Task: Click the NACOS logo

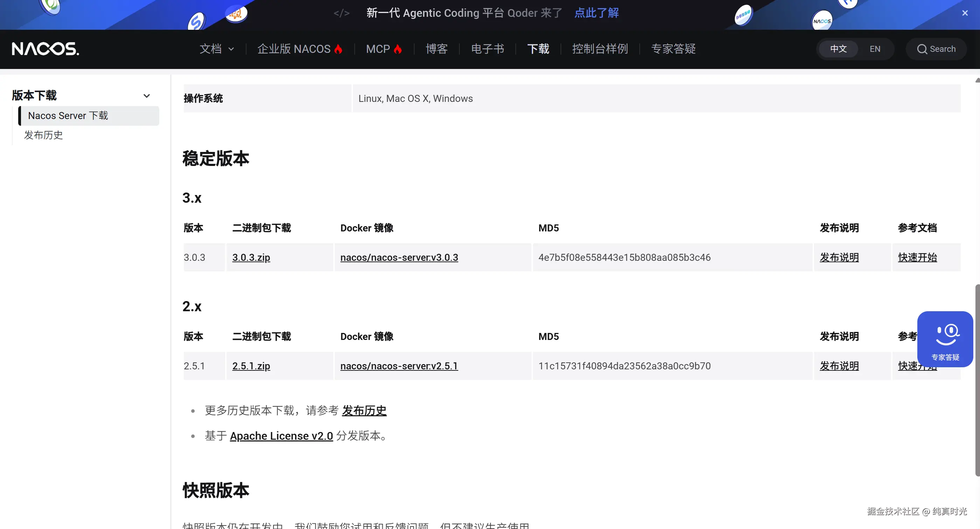Action: (x=45, y=49)
